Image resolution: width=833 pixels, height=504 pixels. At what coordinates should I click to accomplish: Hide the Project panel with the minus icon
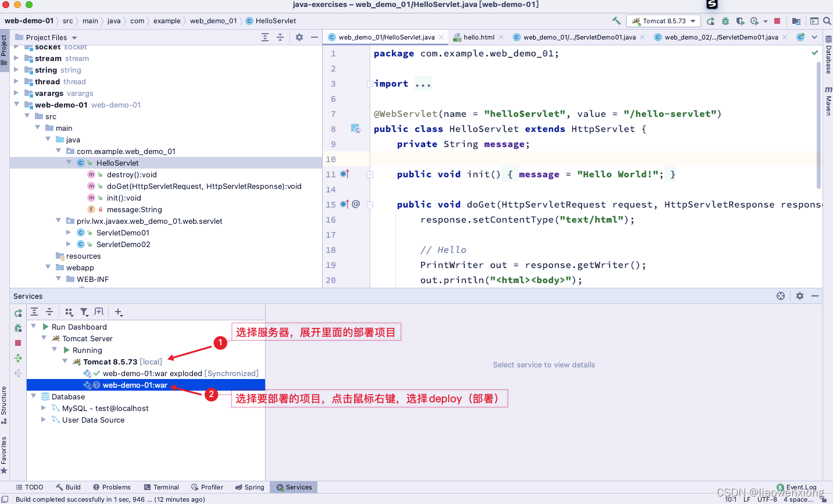(x=314, y=37)
